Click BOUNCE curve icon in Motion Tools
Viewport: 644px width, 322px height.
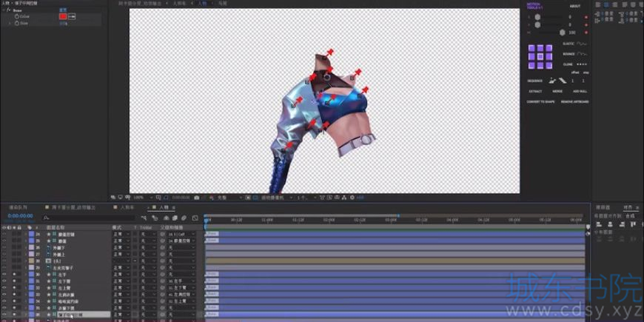pyautogui.click(x=582, y=54)
